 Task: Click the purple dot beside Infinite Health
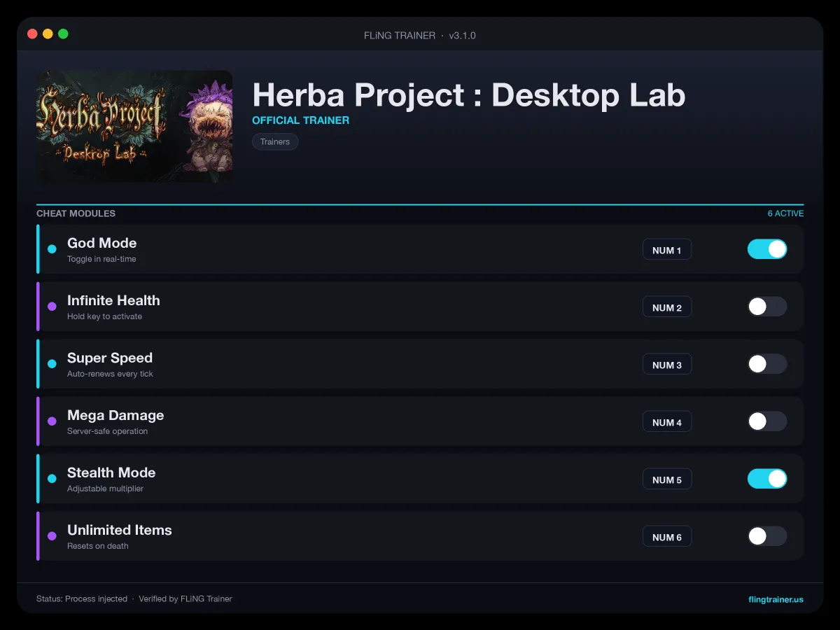pos(52,307)
